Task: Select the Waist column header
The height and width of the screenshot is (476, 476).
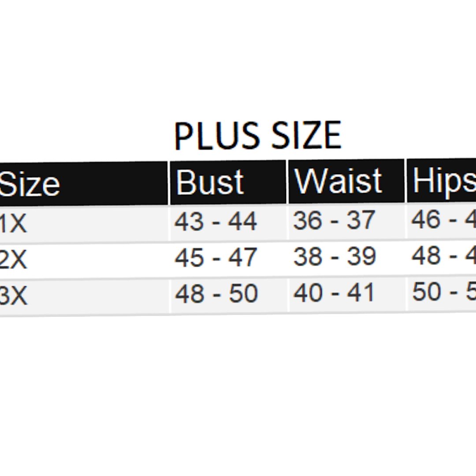Action: coord(338,181)
